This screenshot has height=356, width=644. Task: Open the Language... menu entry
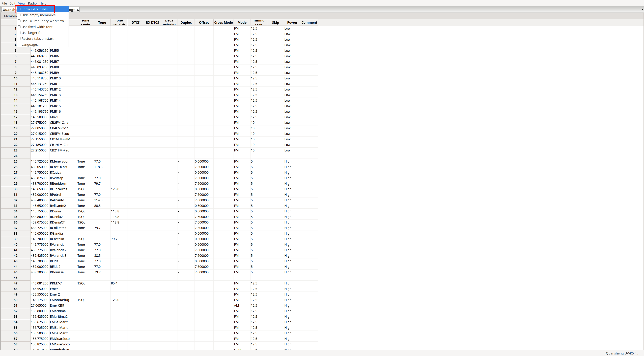pyautogui.click(x=30, y=44)
